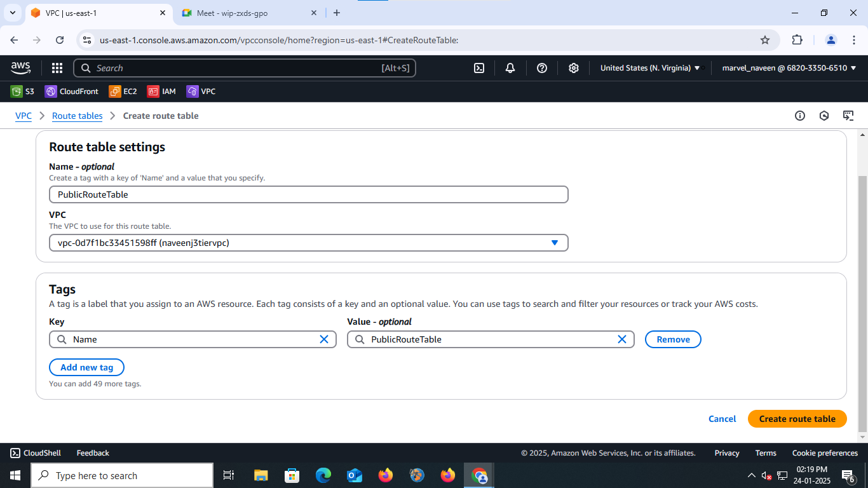Open Chrome three-dot menu
Screen dimensions: 868x488
pyautogui.click(x=853, y=40)
